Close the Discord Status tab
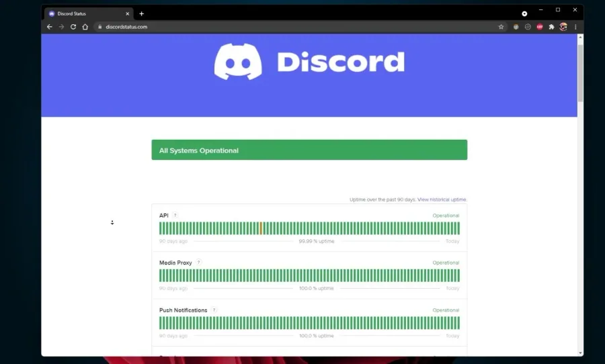The width and height of the screenshot is (605, 364). (127, 13)
